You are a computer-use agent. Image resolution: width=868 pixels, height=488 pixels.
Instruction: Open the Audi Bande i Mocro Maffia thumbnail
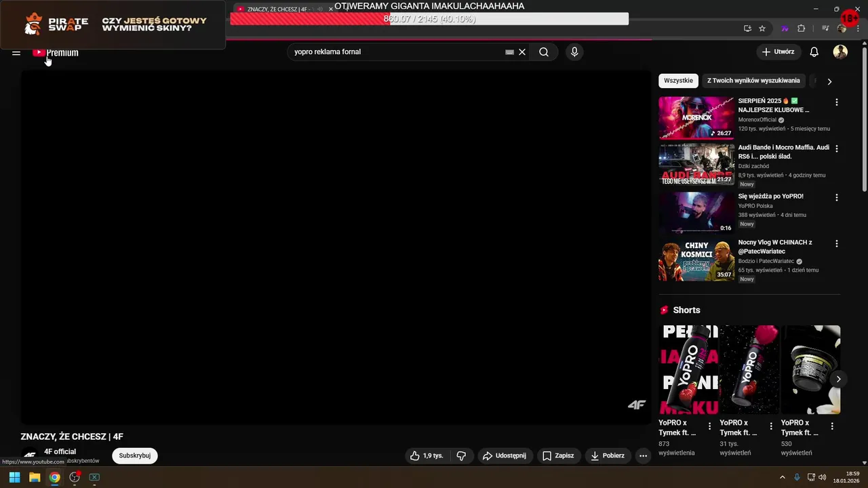696,164
